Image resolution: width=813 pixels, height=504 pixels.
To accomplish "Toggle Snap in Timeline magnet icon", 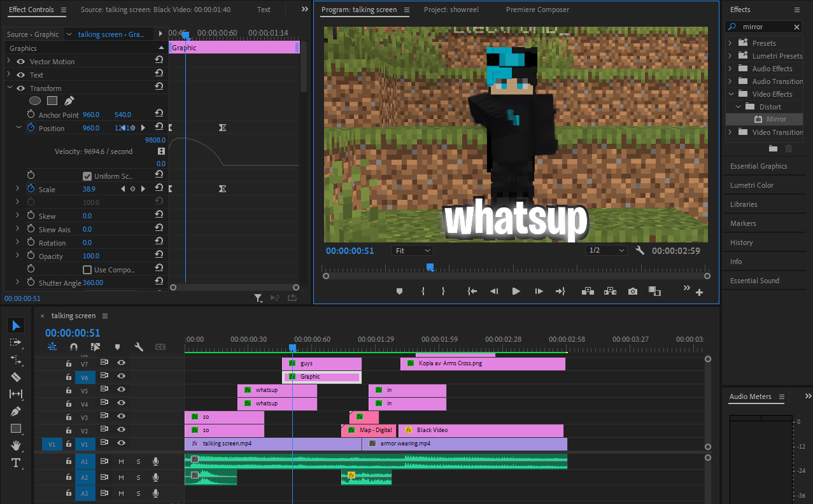I will point(74,347).
